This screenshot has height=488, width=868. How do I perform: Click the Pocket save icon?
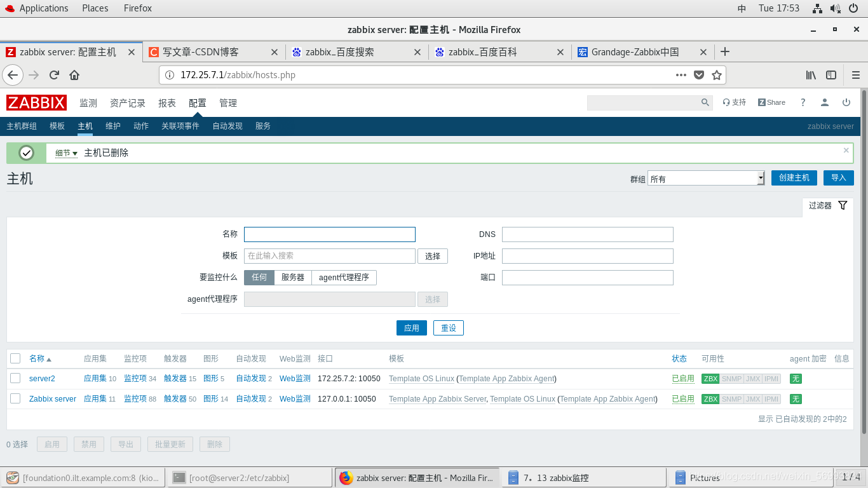point(699,75)
